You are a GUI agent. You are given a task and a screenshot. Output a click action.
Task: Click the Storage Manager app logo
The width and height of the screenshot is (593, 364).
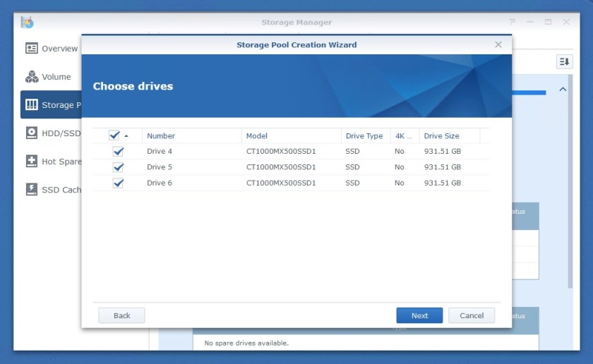pyautogui.click(x=27, y=22)
